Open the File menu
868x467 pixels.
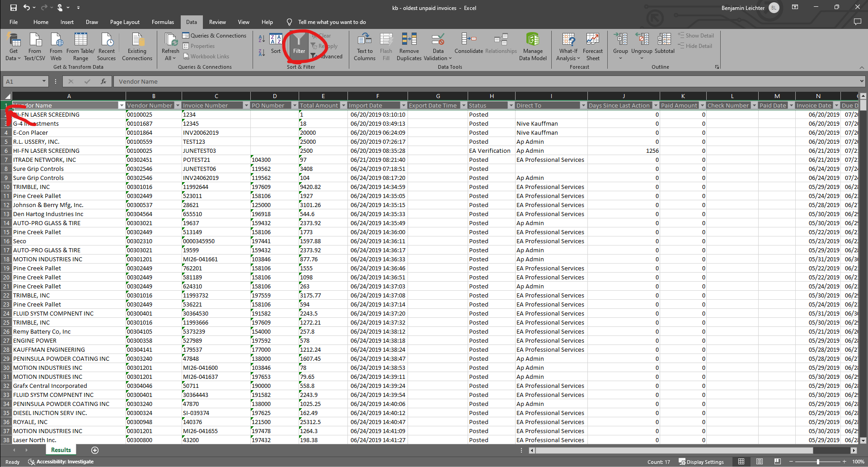click(x=14, y=22)
